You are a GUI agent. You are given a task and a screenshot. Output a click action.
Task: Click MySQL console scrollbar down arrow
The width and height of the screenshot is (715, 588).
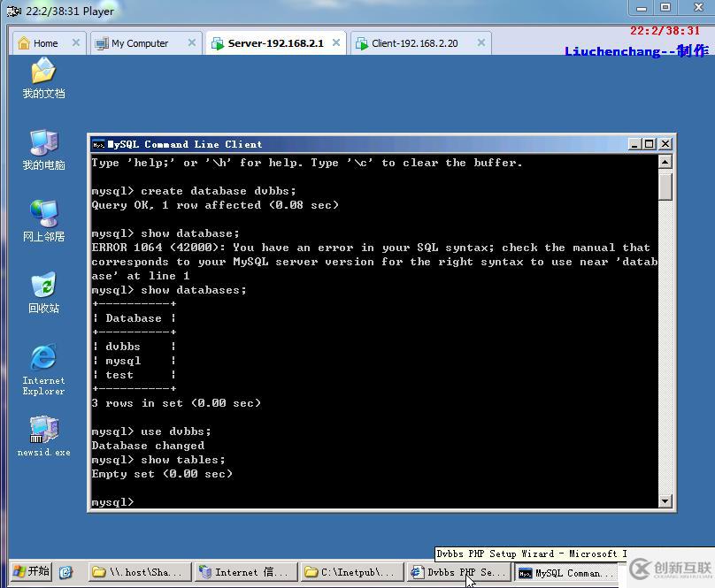point(665,501)
